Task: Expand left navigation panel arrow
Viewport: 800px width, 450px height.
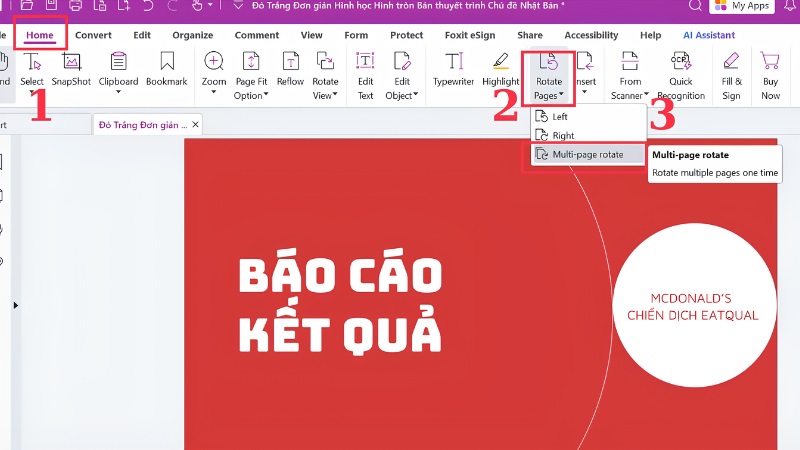Action: pos(16,305)
